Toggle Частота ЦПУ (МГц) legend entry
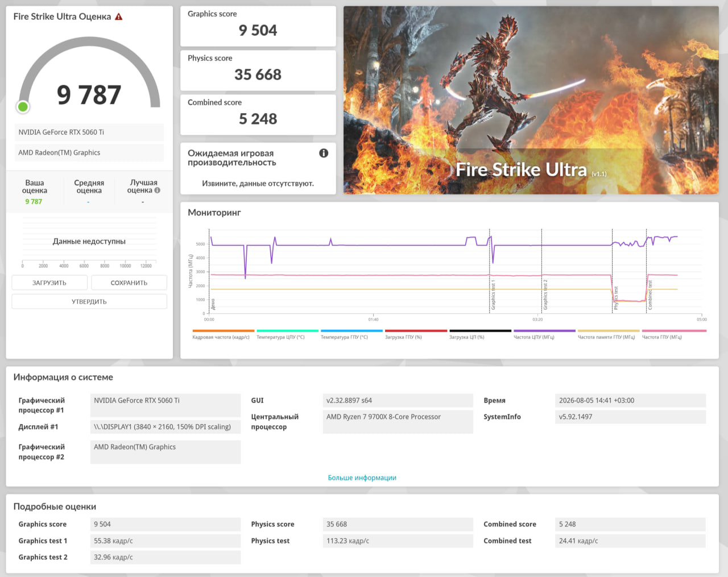 [x=544, y=334]
